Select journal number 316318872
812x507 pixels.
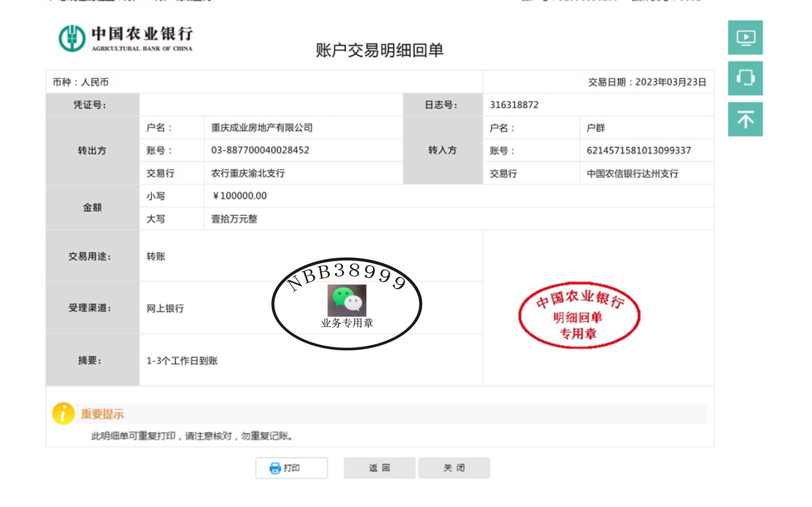514,105
